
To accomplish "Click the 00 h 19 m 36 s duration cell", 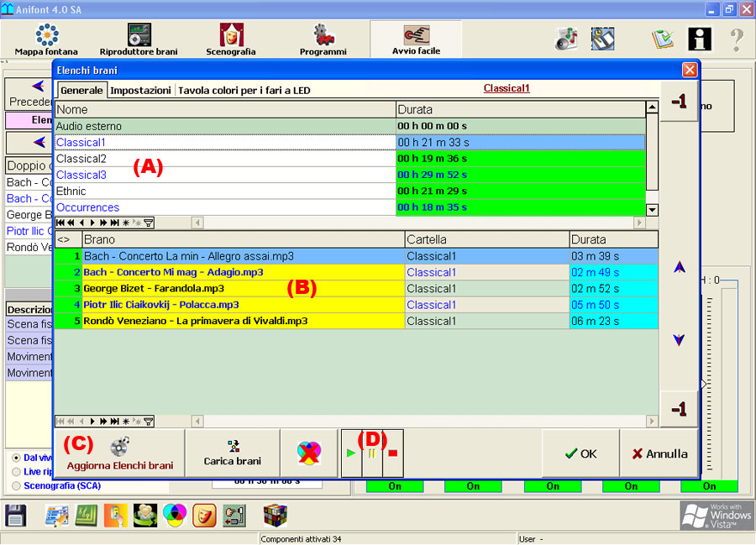I will 520,159.
